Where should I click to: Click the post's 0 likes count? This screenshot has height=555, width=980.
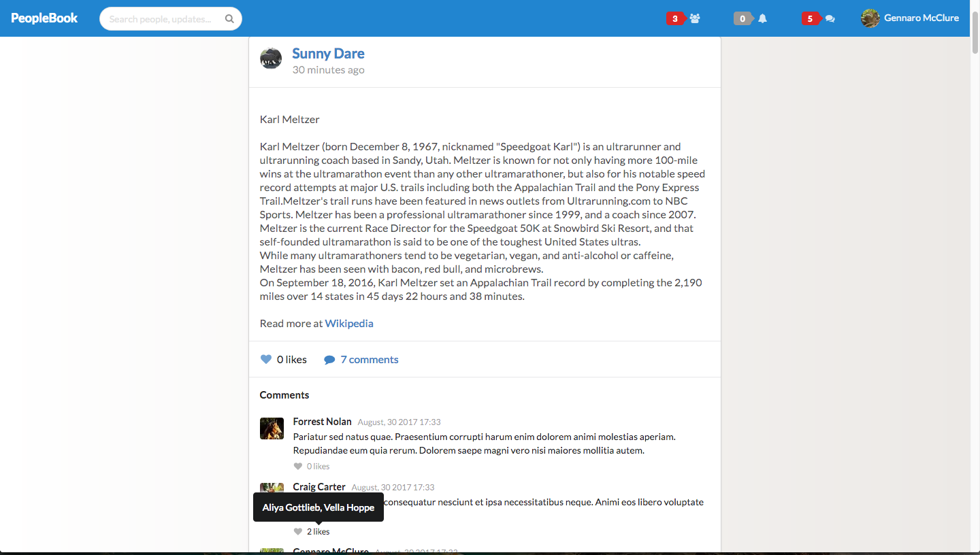pos(292,360)
